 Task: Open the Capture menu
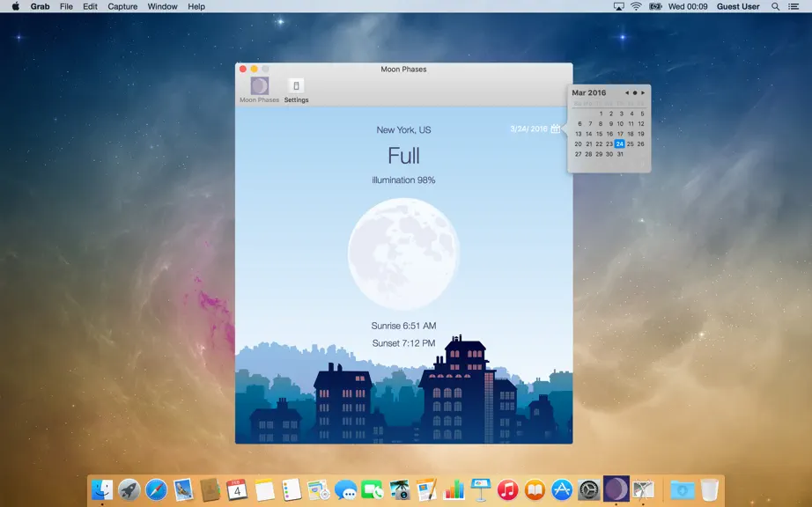coord(122,7)
